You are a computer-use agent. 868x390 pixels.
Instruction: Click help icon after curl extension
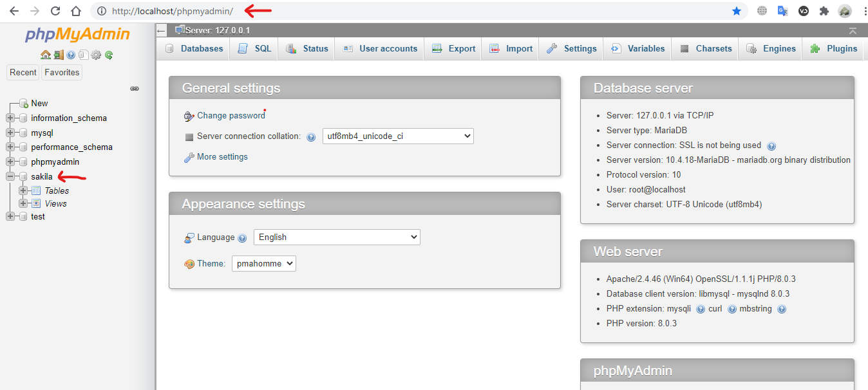(732, 309)
